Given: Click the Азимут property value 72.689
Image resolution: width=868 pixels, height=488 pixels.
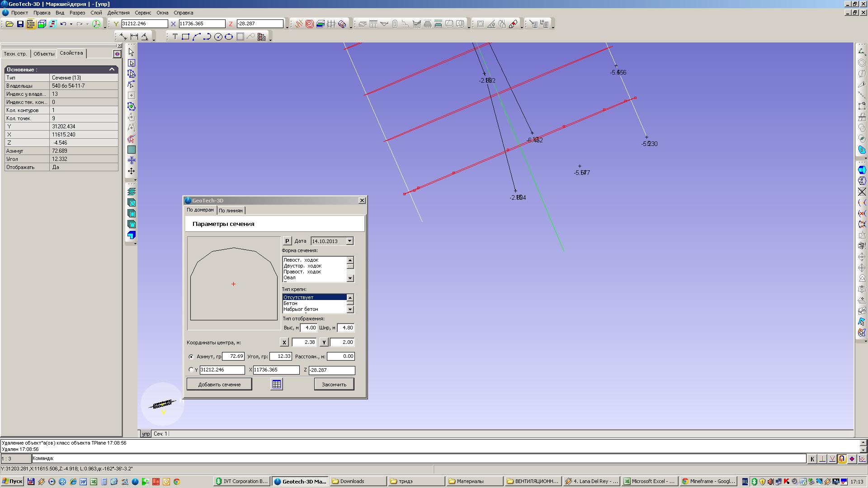Looking at the screenshot, I should (84, 151).
